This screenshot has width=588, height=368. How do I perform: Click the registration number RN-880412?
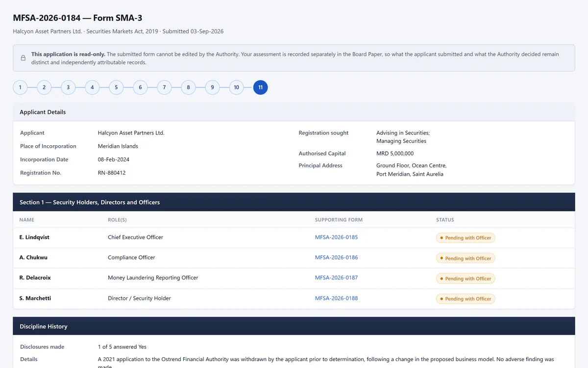pyautogui.click(x=112, y=173)
